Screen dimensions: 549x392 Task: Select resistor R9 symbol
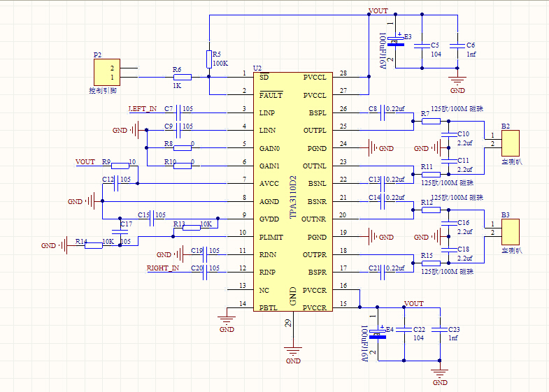(120, 166)
